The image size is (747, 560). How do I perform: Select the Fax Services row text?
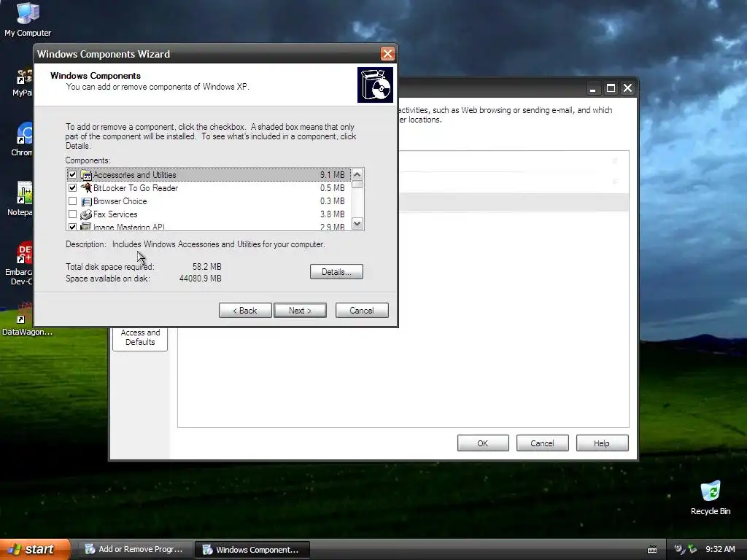tap(115, 214)
